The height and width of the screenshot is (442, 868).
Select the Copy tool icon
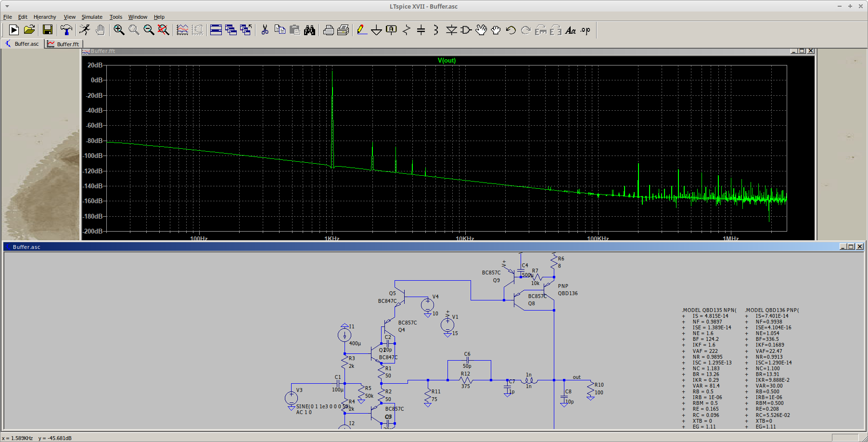(x=280, y=30)
